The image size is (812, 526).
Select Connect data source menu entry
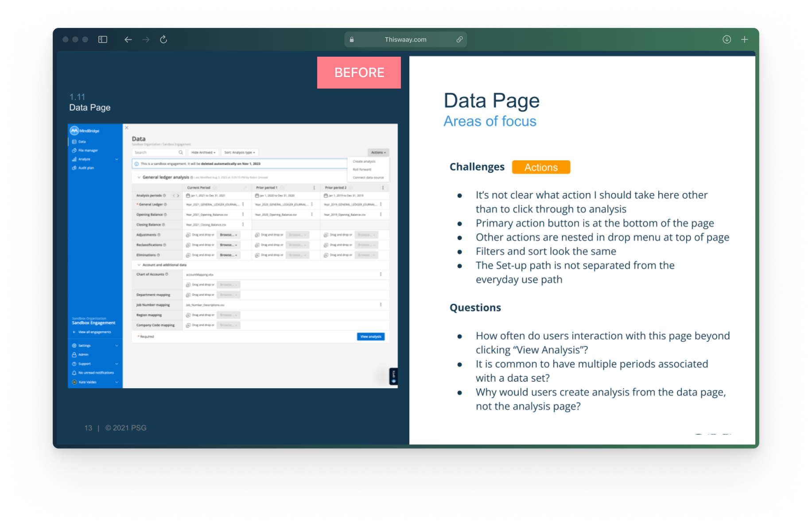pos(368,178)
